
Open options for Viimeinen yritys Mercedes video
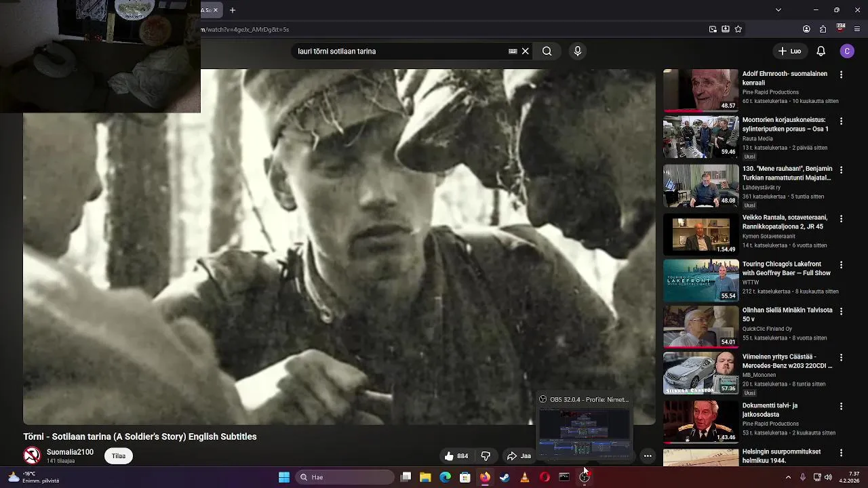click(x=842, y=357)
